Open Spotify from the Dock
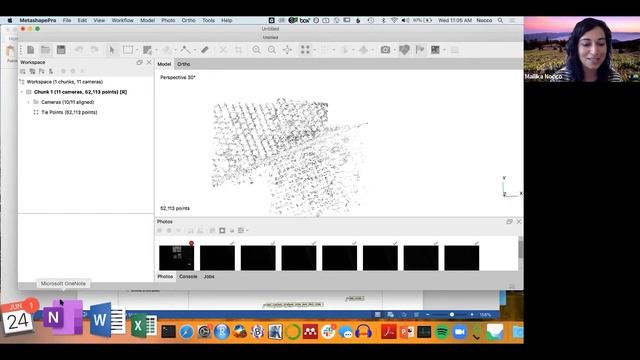 coord(442,332)
